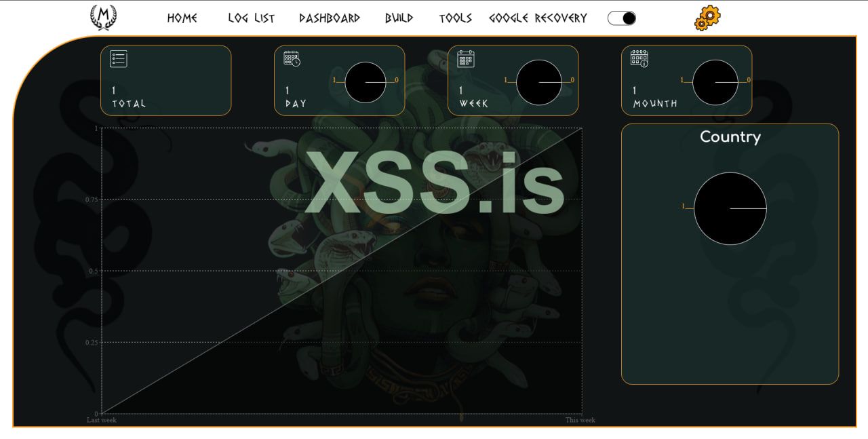Click the M laurel wreath logo
The height and width of the screenshot is (439, 868).
click(x=103, y=17)
